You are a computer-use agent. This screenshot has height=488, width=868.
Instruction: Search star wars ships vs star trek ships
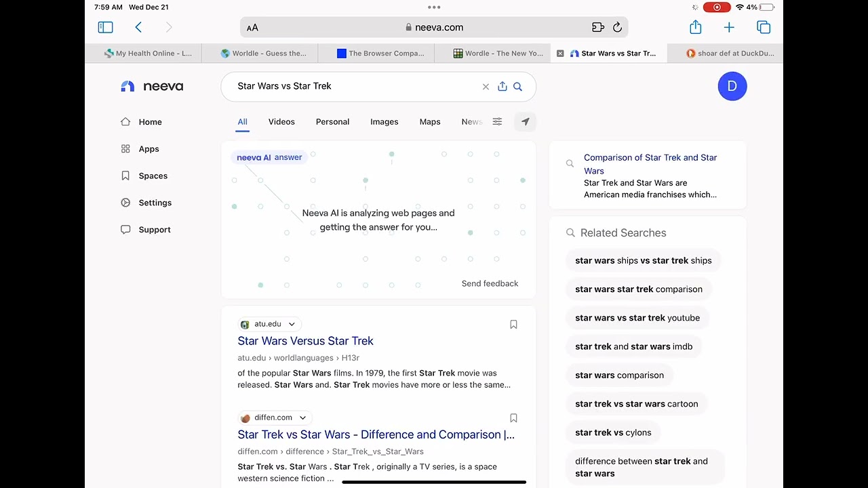pos(644,260)
